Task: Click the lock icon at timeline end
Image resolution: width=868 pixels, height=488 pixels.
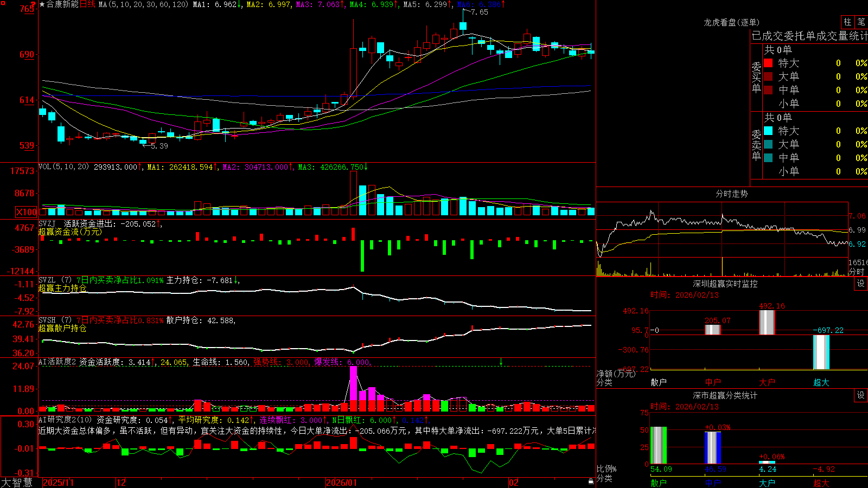Action: [591, 481]
